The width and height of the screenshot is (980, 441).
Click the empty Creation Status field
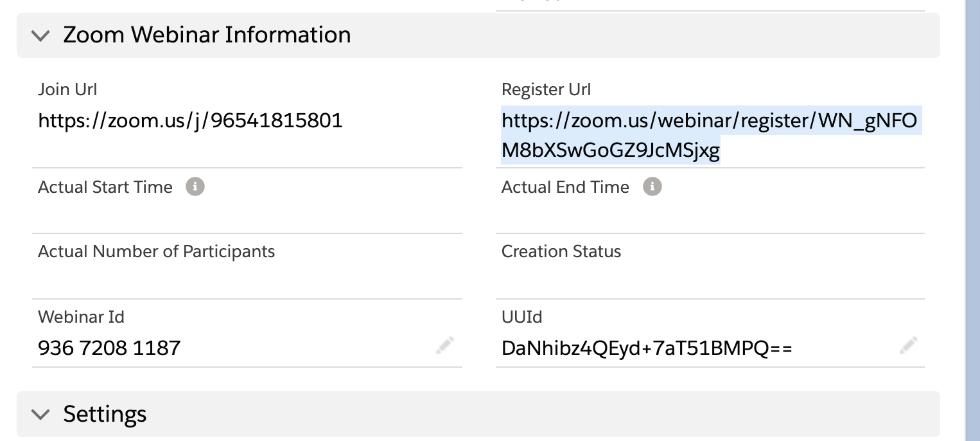[709, 280]
